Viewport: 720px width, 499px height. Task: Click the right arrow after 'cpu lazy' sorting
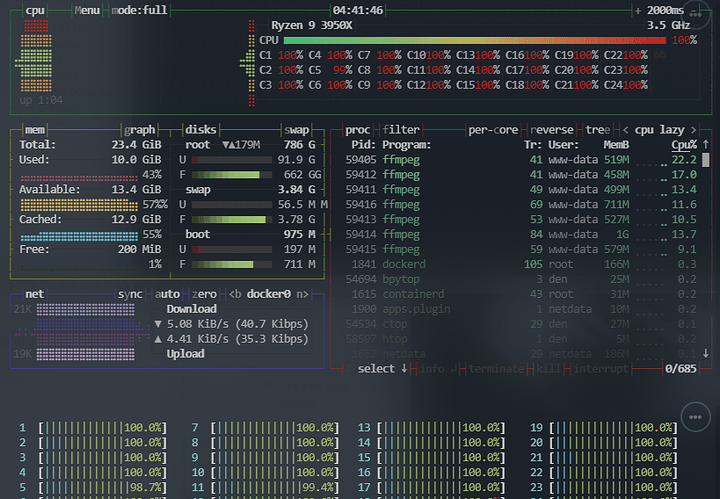[x=706, y=130]
